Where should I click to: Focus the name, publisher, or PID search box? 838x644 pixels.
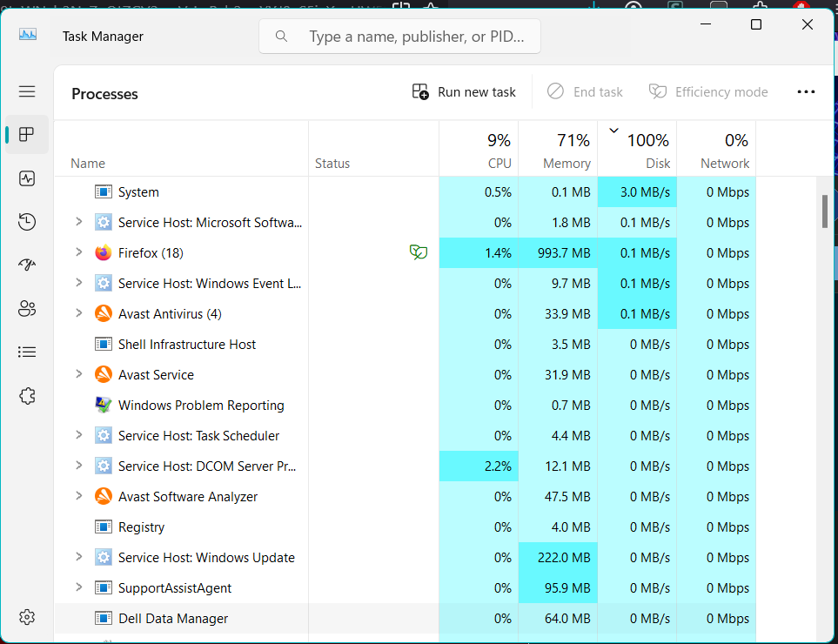coord(399,37)
